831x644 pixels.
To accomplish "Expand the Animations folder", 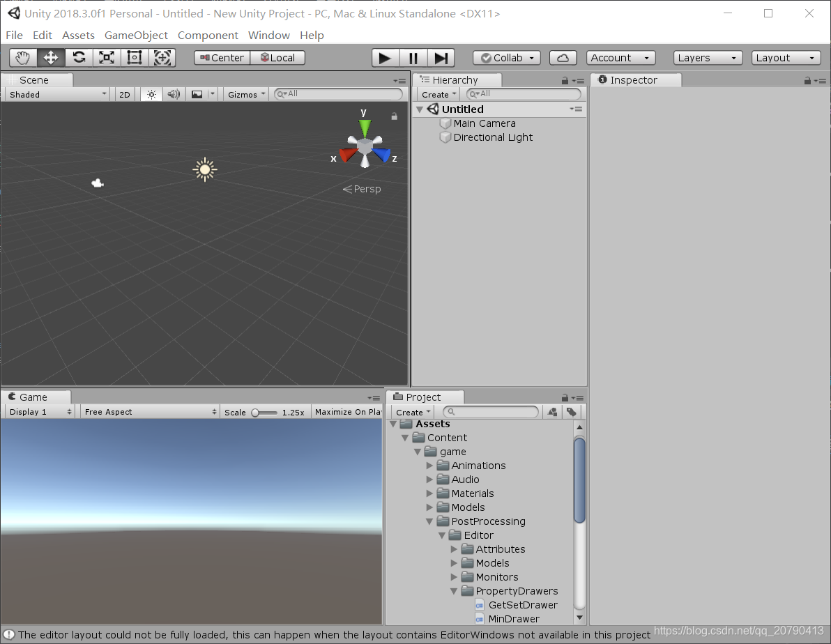I will tap(429, 466).
